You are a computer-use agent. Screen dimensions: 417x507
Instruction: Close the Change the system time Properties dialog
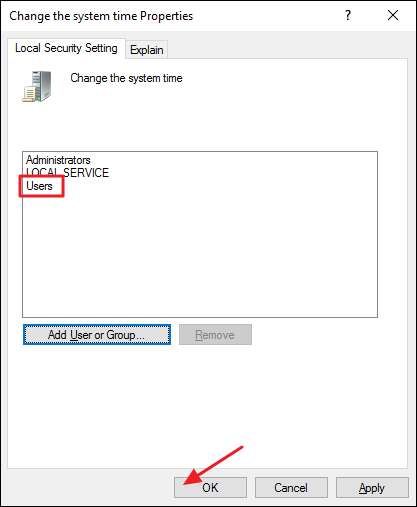[x=393, y=15]
